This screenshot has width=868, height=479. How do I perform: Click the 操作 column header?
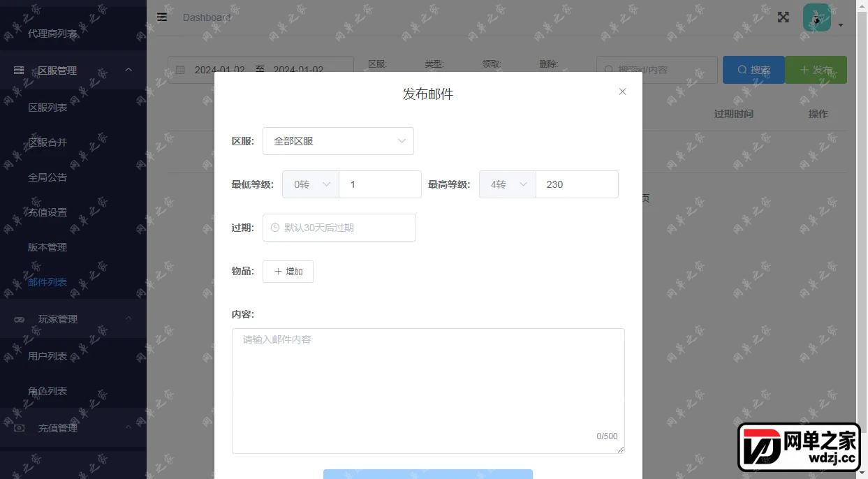[818, 114]
